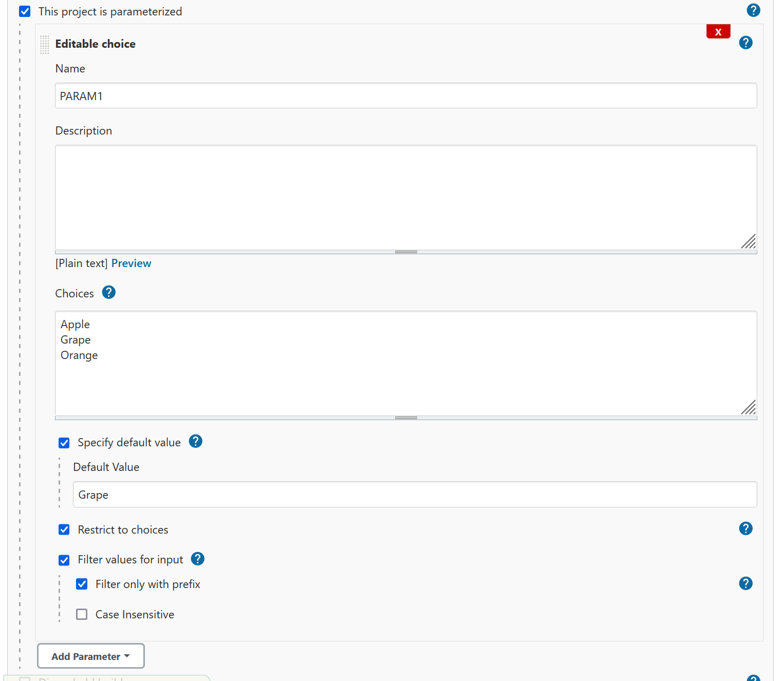Open the Add Parameter dropdown
The width and height of the screenshot is (784, 681).
91,656
